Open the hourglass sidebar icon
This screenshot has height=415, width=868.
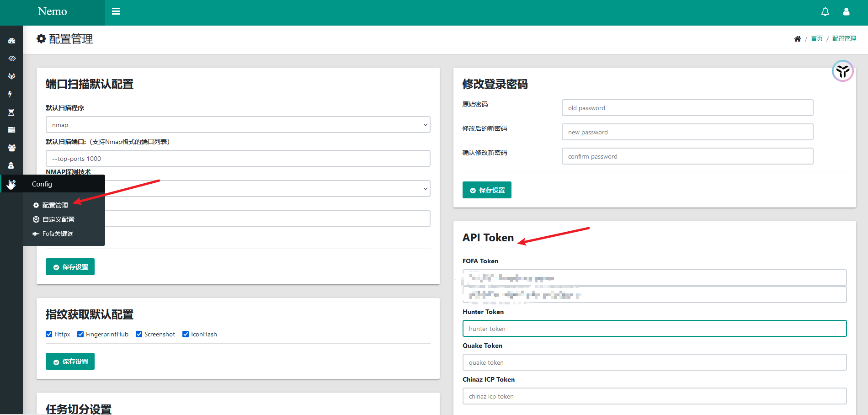pos(11,112)
